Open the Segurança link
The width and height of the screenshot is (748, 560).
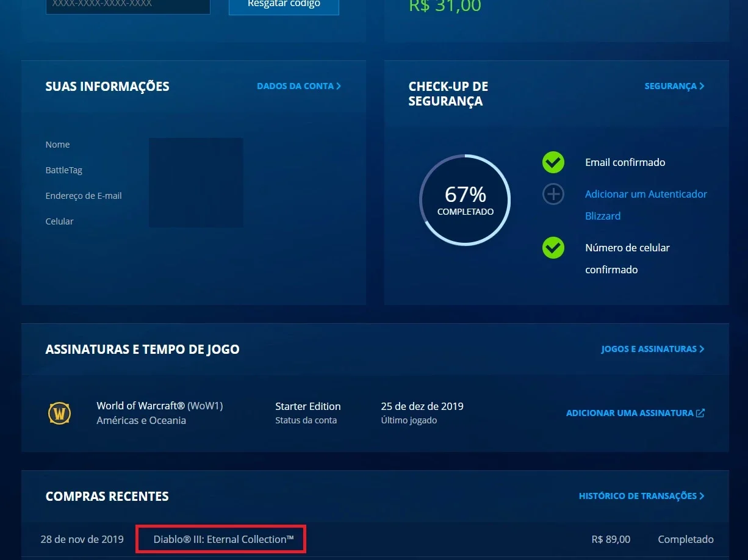coord(674,86)
